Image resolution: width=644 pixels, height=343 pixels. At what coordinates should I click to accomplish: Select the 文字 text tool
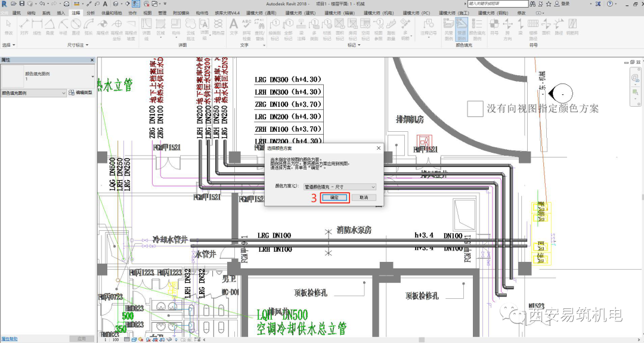[x=234, y=27]
